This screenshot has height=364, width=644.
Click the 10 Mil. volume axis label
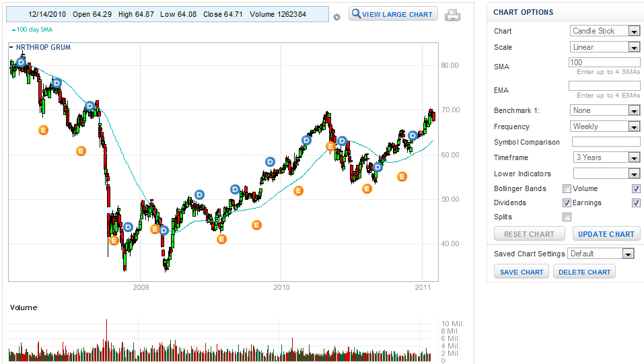[x=453, y=324]
